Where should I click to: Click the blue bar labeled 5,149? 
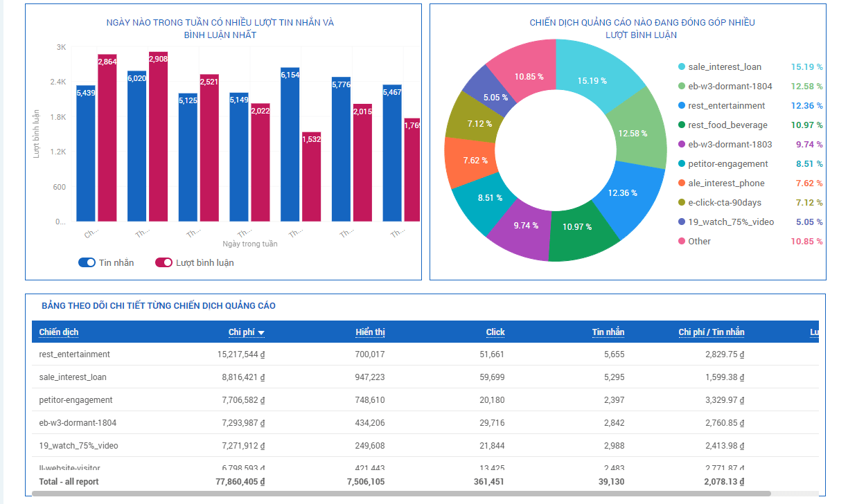239,157
